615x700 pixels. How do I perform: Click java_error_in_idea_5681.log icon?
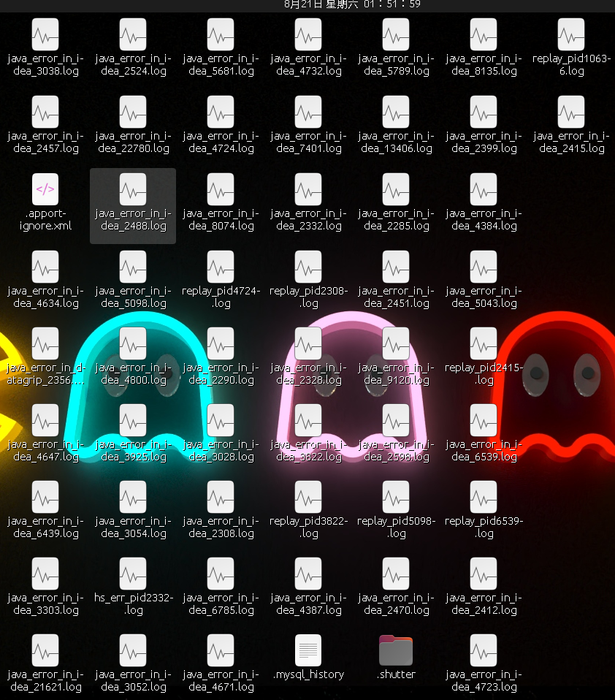point(221,34)
